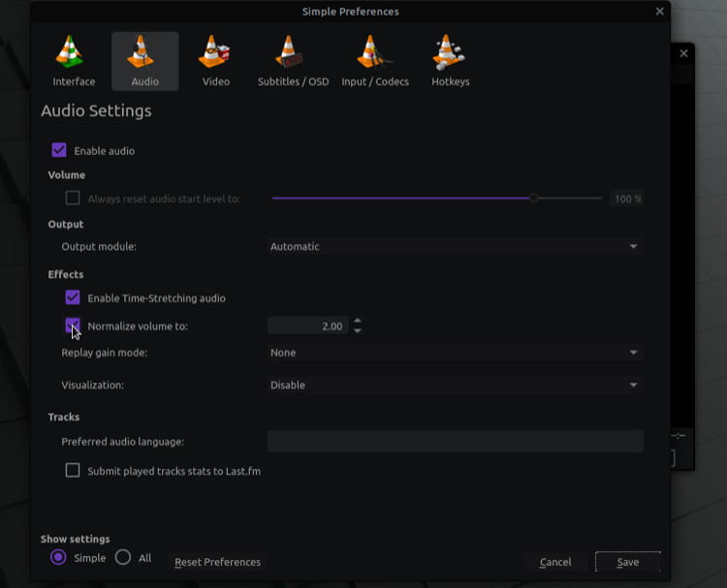Click the Reset Preferences button
This screenshot has height=588, width=727.
pos(217,562)
